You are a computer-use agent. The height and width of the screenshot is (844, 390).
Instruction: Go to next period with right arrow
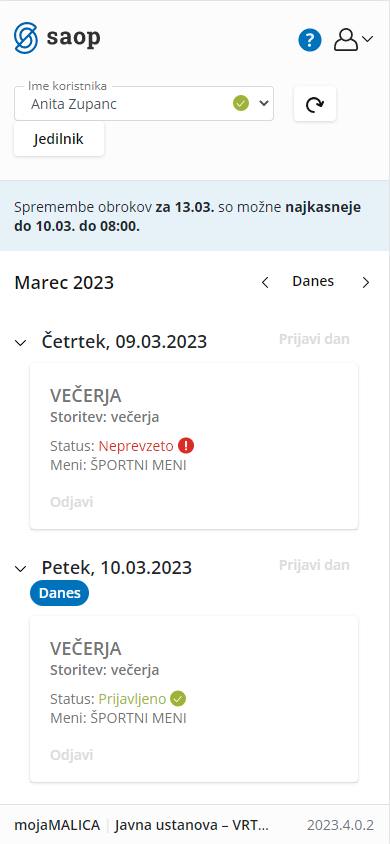point(366,283)
